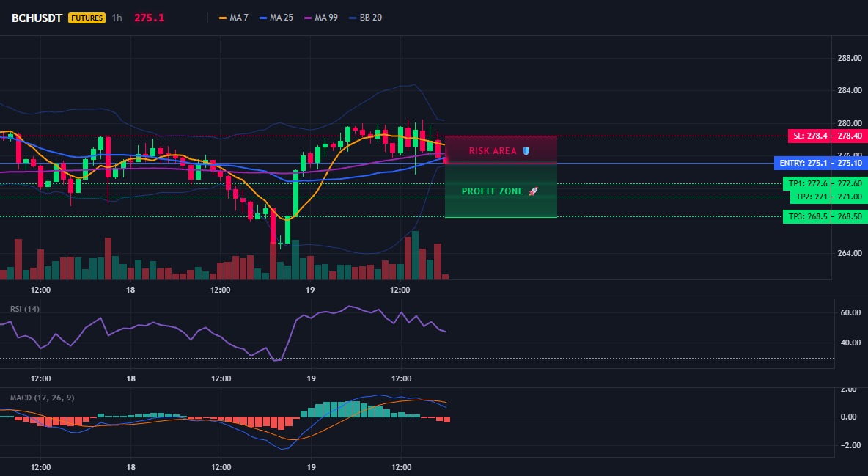The width and height of the screenshot is (868, 476).
Task: Click the 284.00 price axis value
Action: pyautogui.click(x=850, y=90)
